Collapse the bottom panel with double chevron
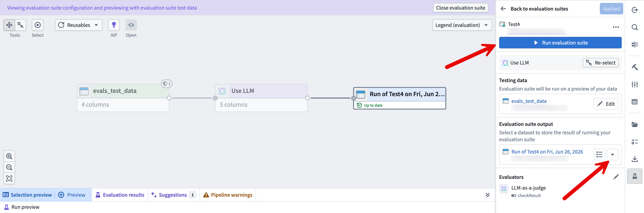Image resolution: width=644 pixels, height=213 pixels. pos(487,195)
